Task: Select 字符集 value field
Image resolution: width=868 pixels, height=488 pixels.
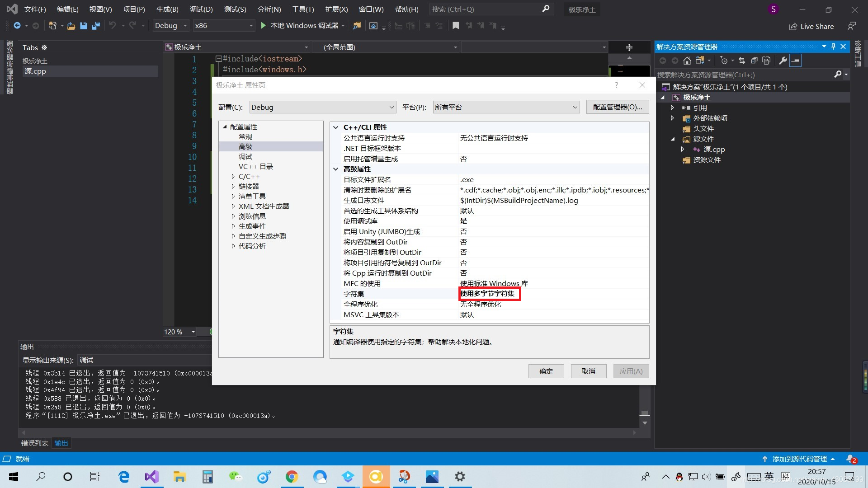Action: pos(489,293)
